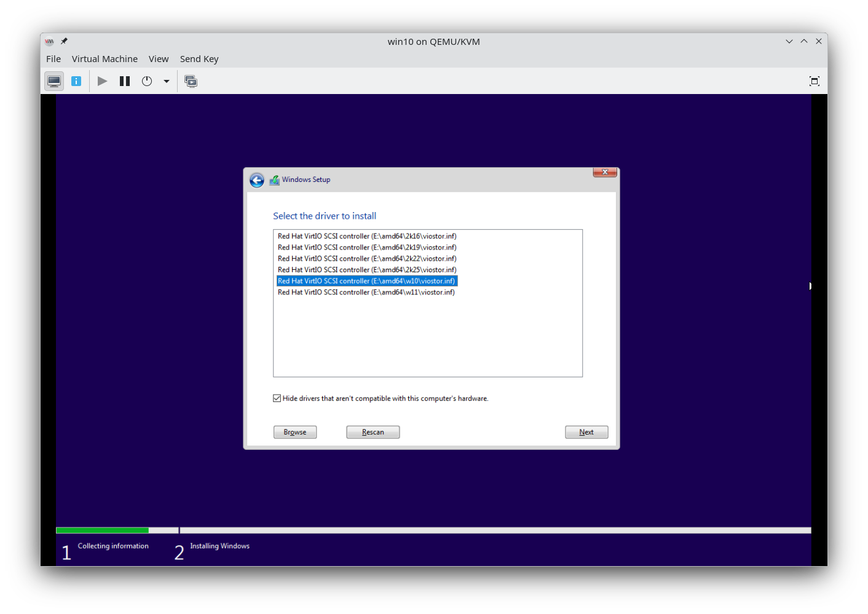Open the File menu

click(53, 59)
